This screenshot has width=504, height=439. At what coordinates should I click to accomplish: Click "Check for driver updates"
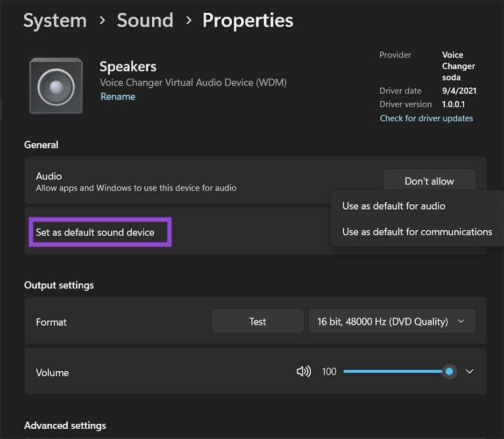(426, 118)
